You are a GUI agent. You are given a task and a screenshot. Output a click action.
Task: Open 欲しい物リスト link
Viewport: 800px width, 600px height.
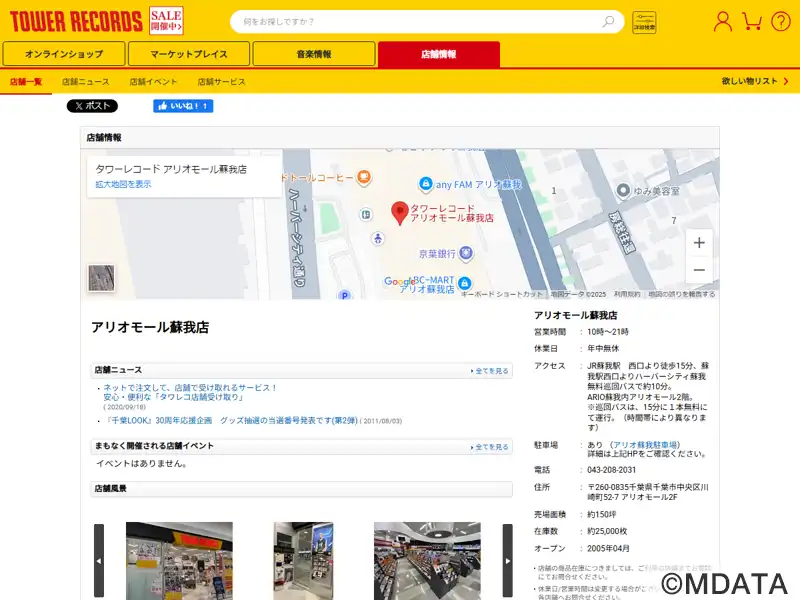pyautogui.click(x=755, y=81)
